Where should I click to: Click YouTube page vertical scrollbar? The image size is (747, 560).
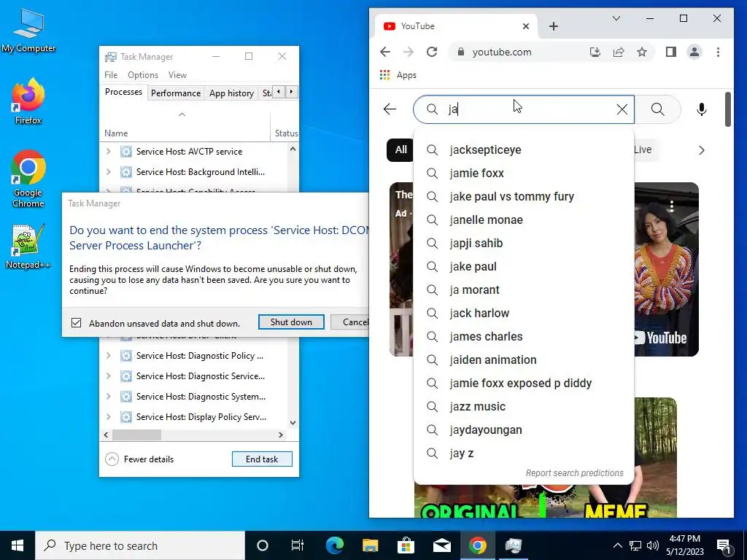[727, 109]
